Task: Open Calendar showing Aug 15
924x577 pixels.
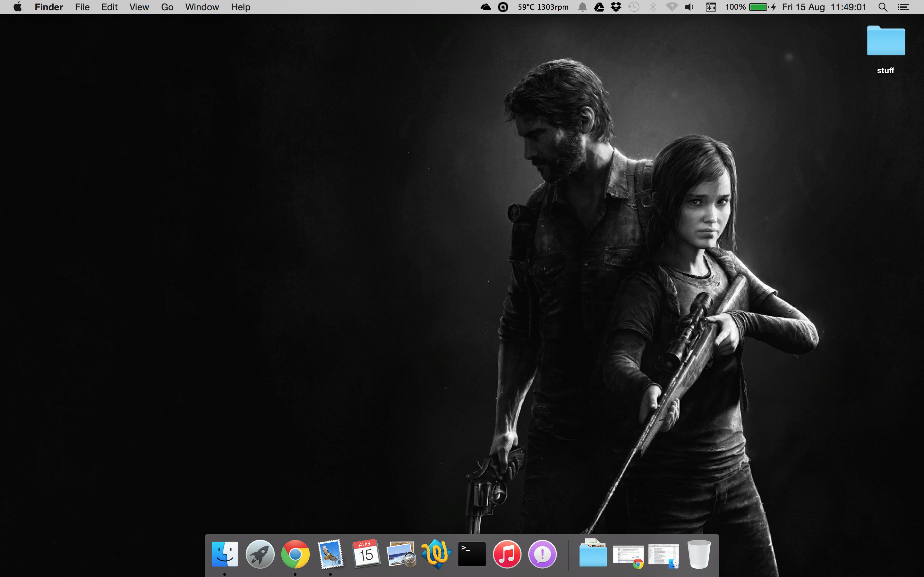Action: point(365,554)
